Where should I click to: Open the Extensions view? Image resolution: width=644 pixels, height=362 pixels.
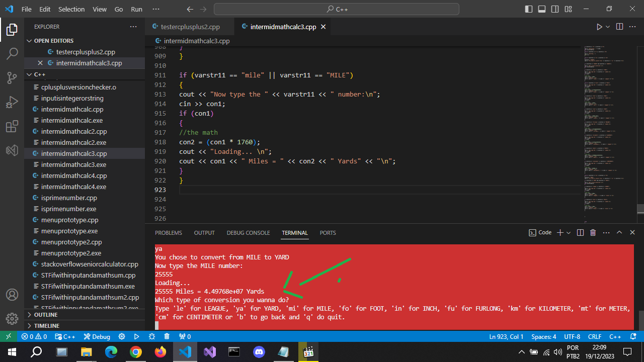(12, 127)
